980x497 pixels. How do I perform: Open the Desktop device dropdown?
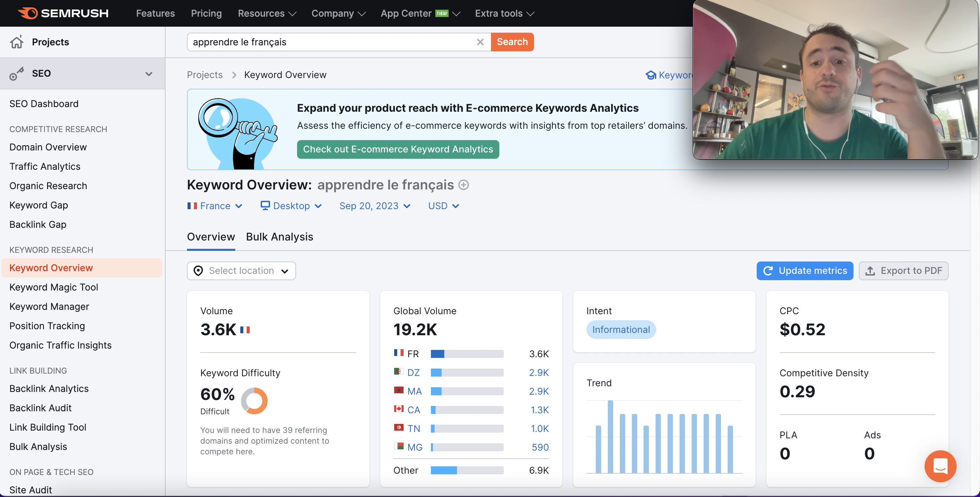coord(291,206)
